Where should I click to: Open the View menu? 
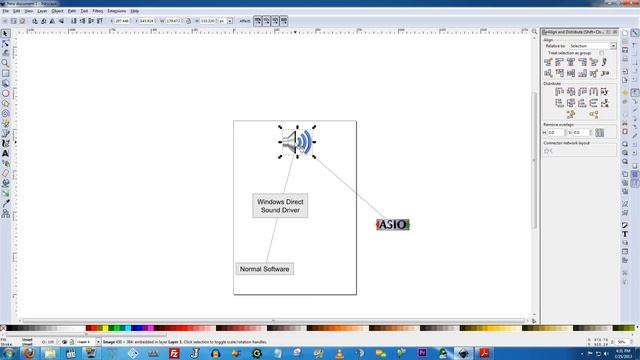[x=29, y=11]
